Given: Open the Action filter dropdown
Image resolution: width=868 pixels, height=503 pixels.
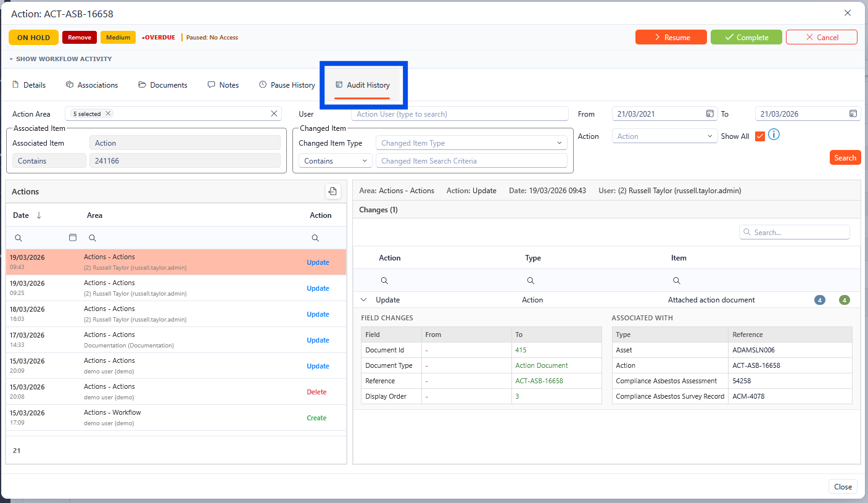Looking at the screenshot, I should click(x=664, y=136).
